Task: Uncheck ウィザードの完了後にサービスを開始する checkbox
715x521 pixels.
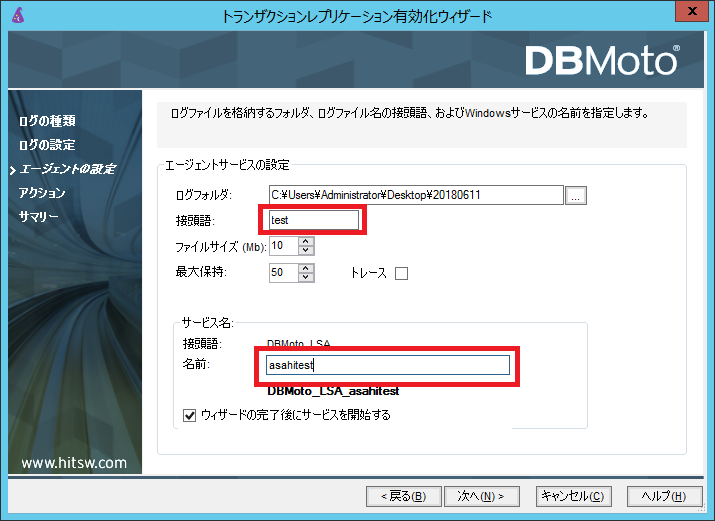Action: 189,415
